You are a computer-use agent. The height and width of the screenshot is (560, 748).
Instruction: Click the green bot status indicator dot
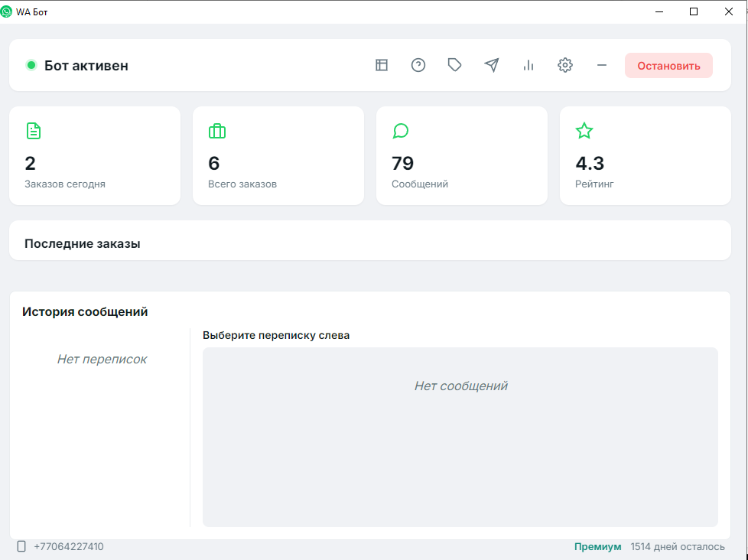pos(31,65)
